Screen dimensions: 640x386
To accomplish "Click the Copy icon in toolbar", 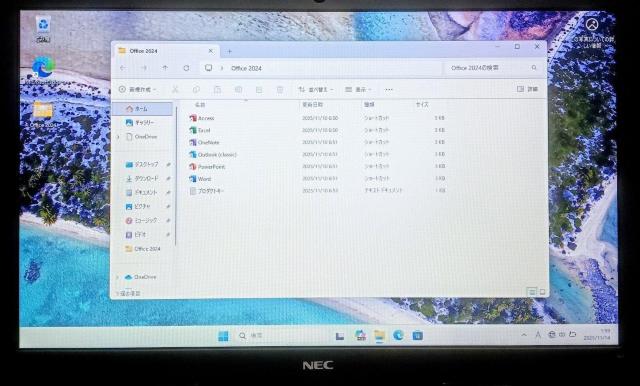I will coord(196,89).
